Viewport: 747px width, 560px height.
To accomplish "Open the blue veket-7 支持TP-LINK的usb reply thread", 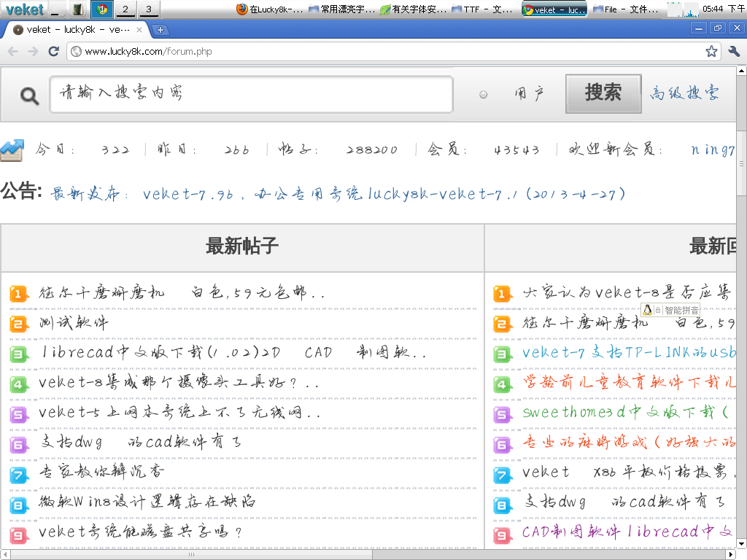I will click(x=629, y=352).
